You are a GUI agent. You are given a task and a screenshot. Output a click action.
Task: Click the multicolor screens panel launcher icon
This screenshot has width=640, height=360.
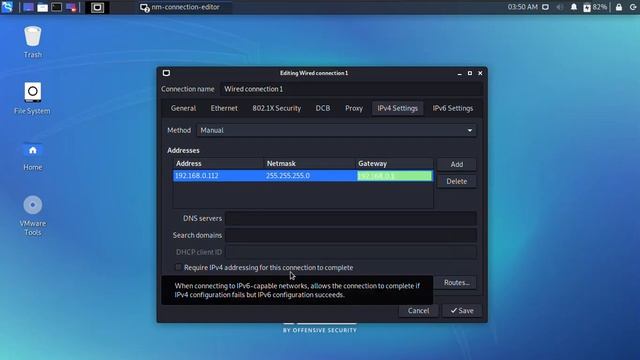71,7
